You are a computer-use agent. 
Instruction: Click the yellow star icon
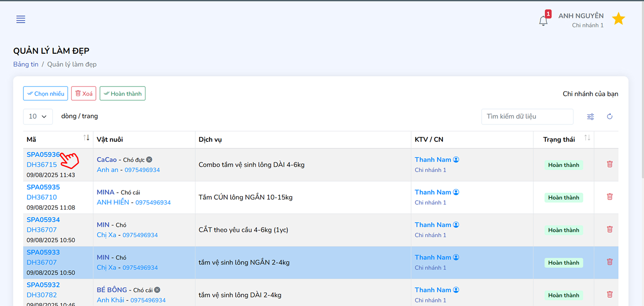coord(618,19)
